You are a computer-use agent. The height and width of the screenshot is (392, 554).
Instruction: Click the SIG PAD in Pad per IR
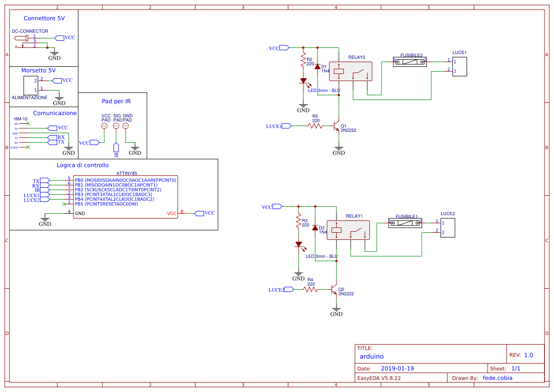[x=116, y=125]
